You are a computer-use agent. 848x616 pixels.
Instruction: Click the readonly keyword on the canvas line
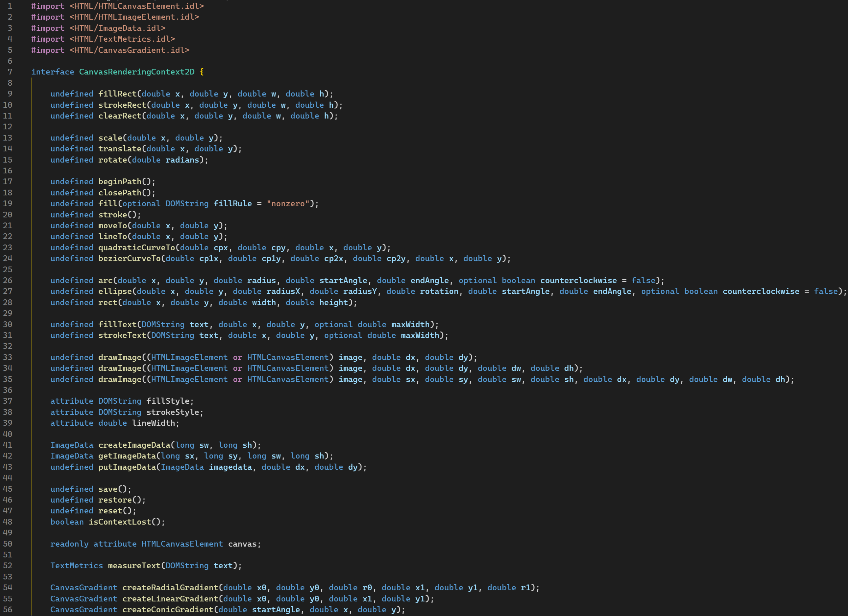pyautogui.click(x=69, y=544)
